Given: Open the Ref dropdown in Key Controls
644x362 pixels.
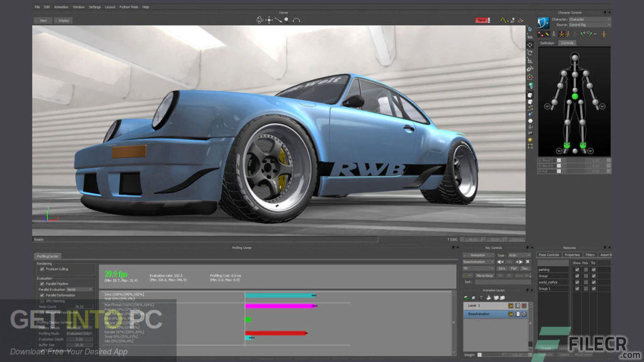Looking at the screenshot, I should pyautogui.click(x=503, y=282).
